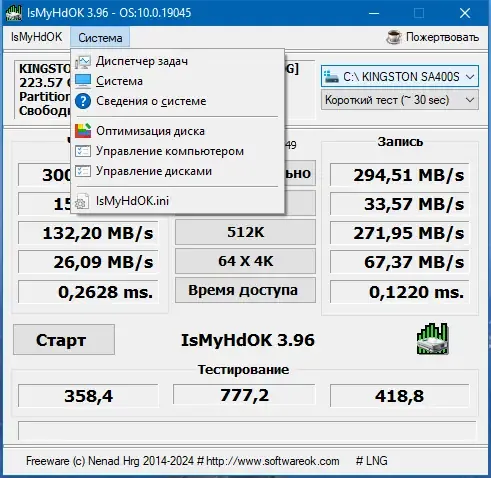Screen dimensions: 491x478
Task: Click the Запись column heading
Action: coord(400,142)
